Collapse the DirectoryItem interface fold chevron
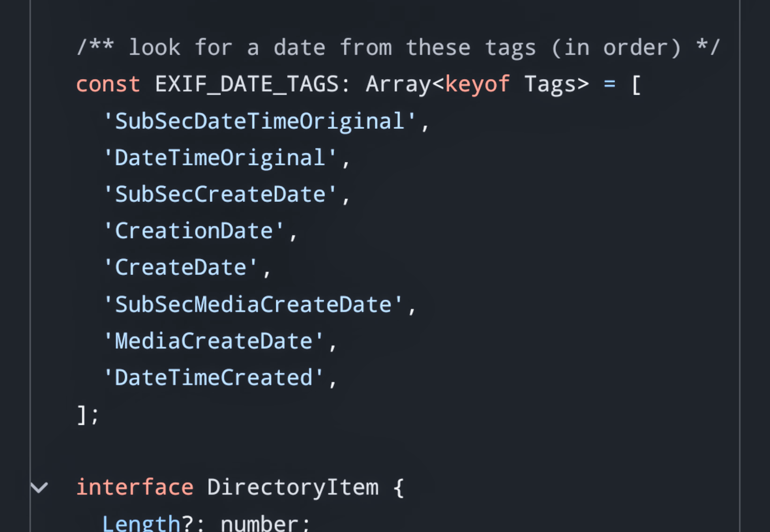770x532 pixels. pyautogui.click(x=39, y=488)
